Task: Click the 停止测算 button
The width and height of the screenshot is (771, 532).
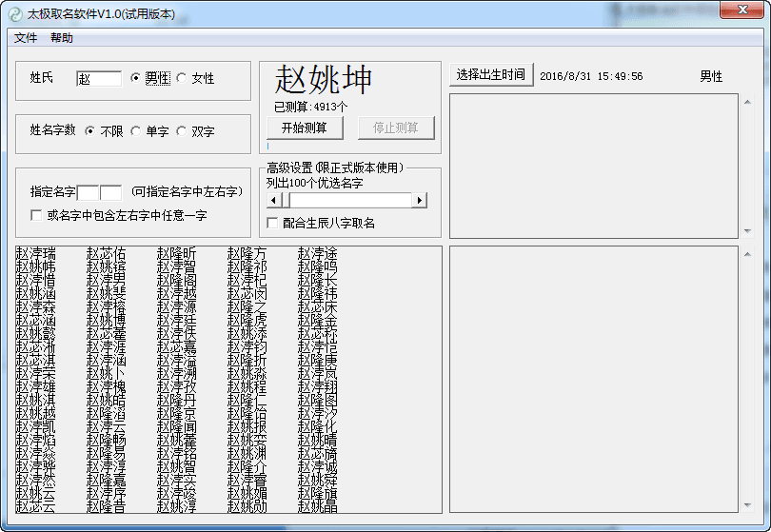Action: coord(396,128)
